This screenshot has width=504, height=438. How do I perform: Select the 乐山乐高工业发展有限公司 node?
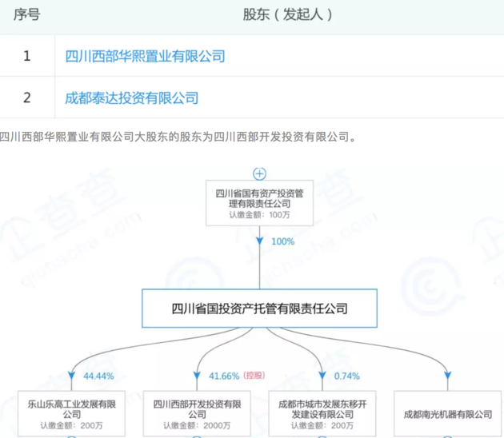pyautogui.click(x=71, y=413)
